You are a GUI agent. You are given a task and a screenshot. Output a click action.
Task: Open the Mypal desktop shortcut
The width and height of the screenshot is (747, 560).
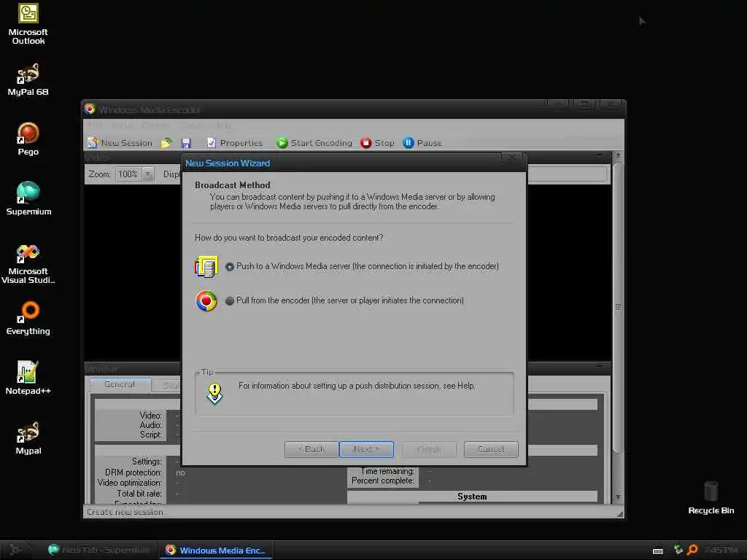[x=28, y=438]
